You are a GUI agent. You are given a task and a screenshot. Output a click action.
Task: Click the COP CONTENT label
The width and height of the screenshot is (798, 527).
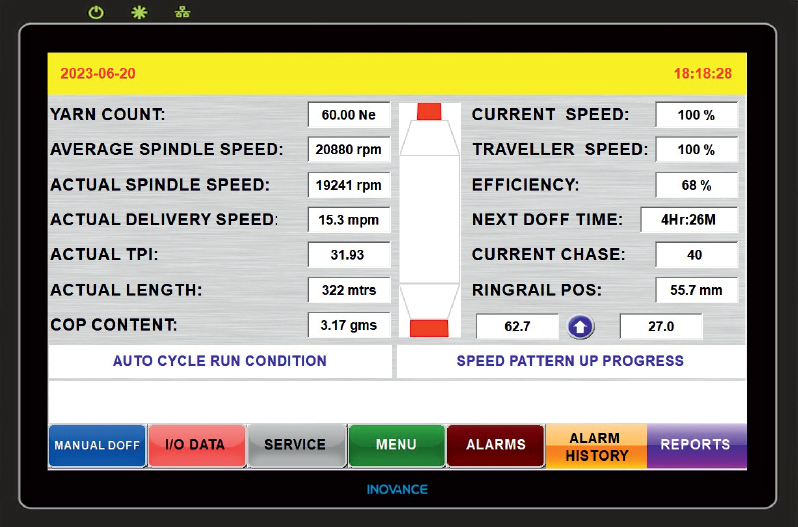tap(114, 325)
